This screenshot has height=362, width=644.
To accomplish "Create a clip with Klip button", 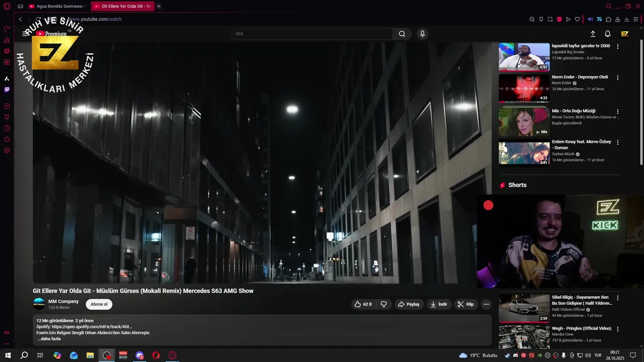I will click(466, 304).
